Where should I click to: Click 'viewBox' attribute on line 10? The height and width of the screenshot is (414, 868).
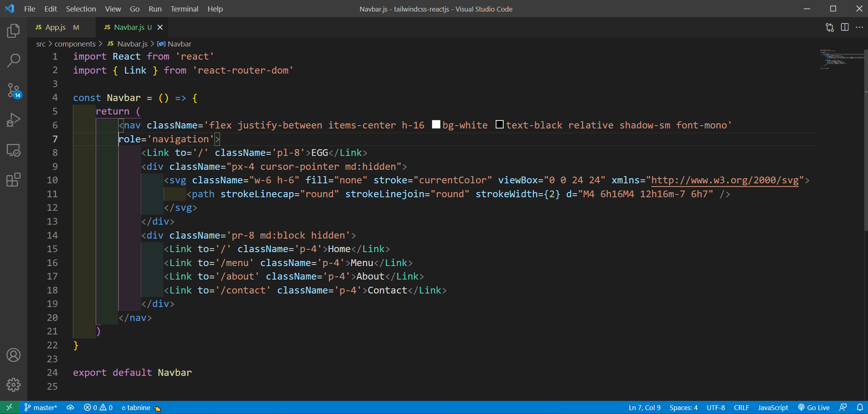[518, 180]
